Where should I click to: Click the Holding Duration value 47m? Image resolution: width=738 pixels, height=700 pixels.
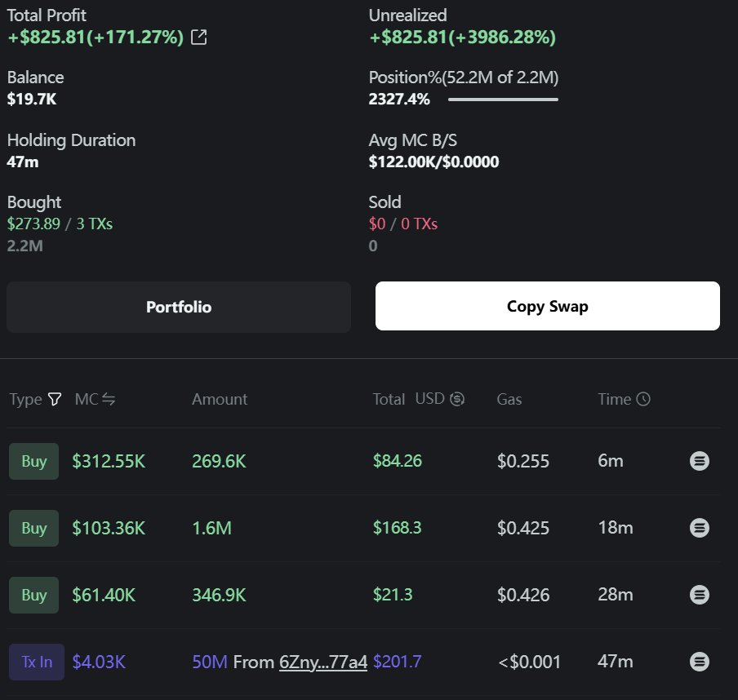[x=23, y=162]
